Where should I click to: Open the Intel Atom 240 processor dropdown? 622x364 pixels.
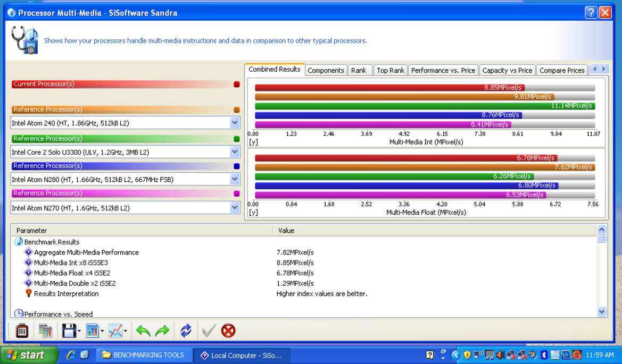(x=235, y=123)
